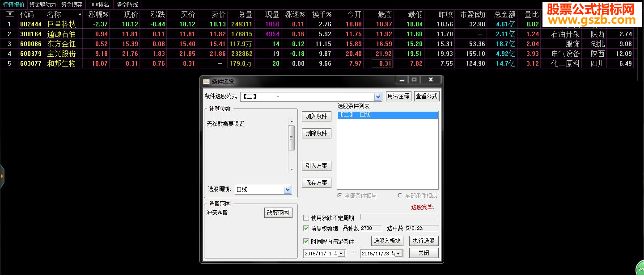Screen dimensions: 644x275
Task: Sort by 量比 column header
Action: pyautogui.click(x=532, y=14)
